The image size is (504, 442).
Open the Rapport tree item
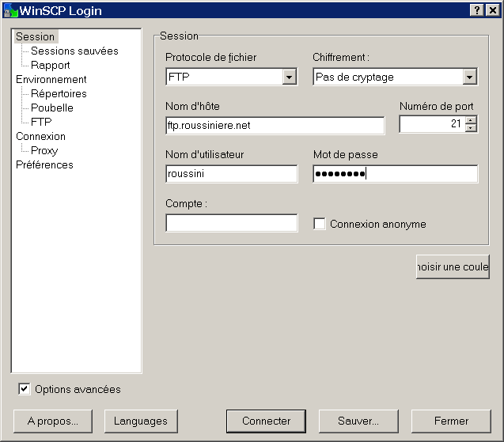pos(51,65)
